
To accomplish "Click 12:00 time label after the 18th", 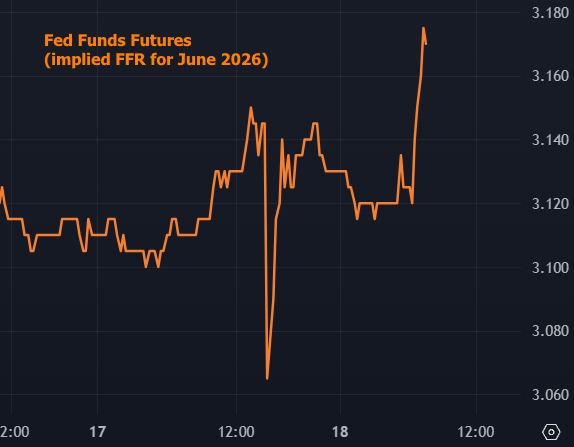I will point(476,432).
